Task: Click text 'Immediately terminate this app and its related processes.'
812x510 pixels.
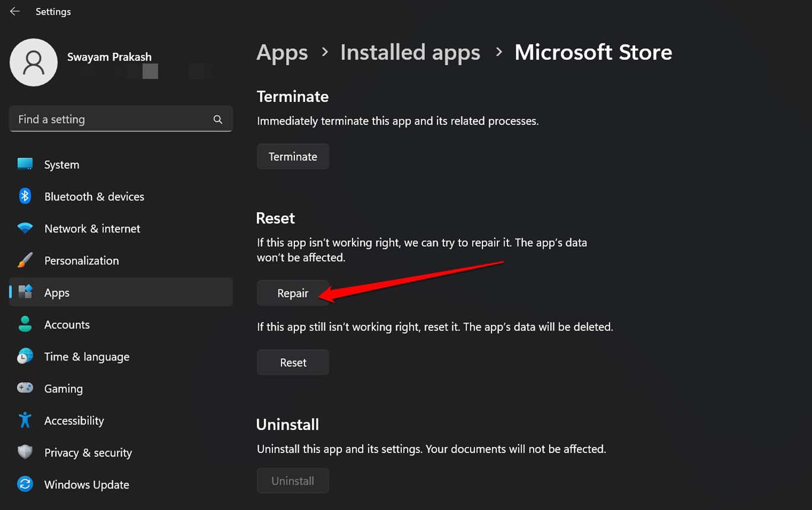Action: point(398,121)
